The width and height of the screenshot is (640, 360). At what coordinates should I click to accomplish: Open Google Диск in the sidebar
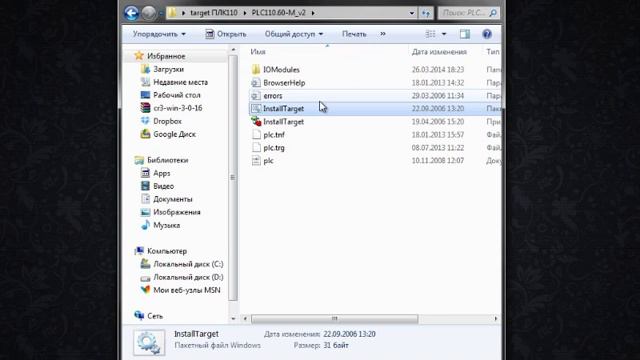(x=174, y=134)
